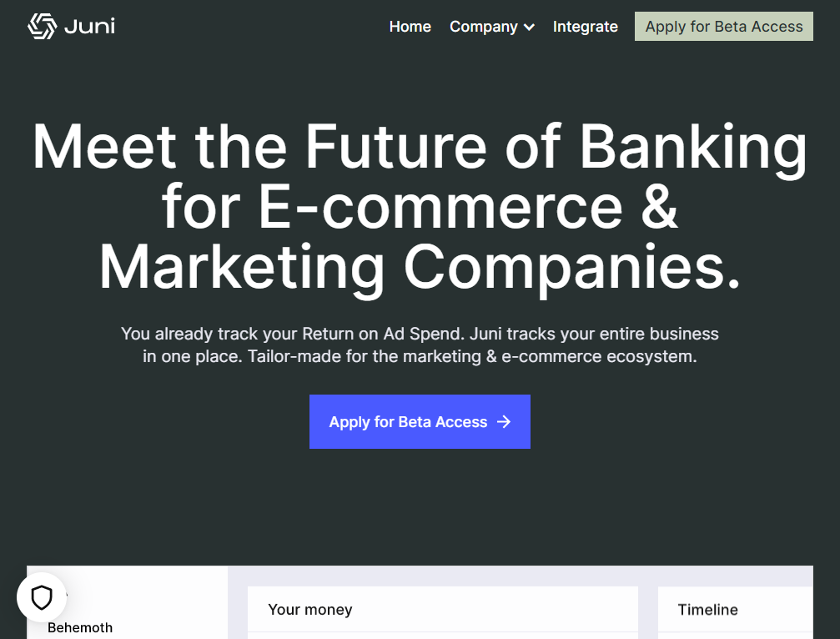The image size is (840, 639).
Task: Expand the Company navigation dropdown
Action: pos(492,27)
